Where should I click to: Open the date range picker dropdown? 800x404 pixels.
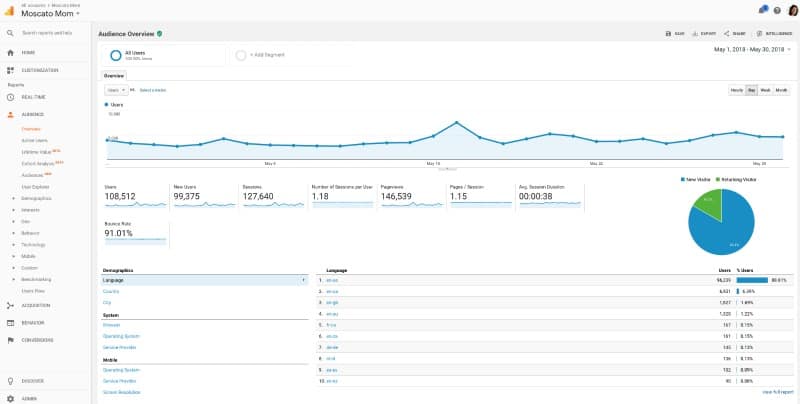click(x=753, y=49)
